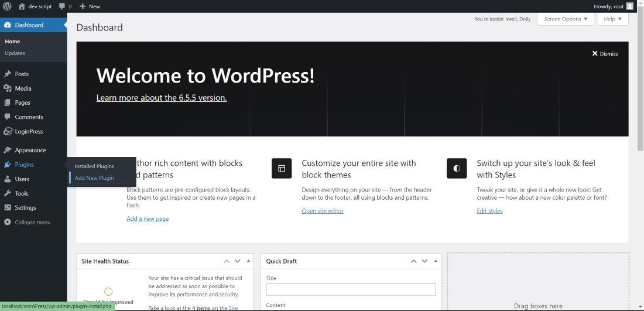The height and width of the screenshot is (311, 644).
Task: Toggle Quick Draft panel collapse triangle
Action: click(x=436, y=261)
